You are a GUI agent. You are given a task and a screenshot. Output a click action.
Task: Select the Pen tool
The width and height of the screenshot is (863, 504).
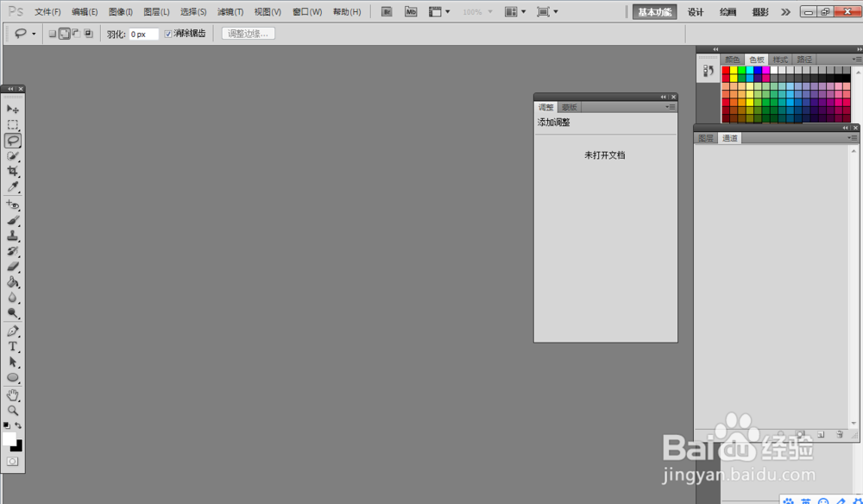13,331
